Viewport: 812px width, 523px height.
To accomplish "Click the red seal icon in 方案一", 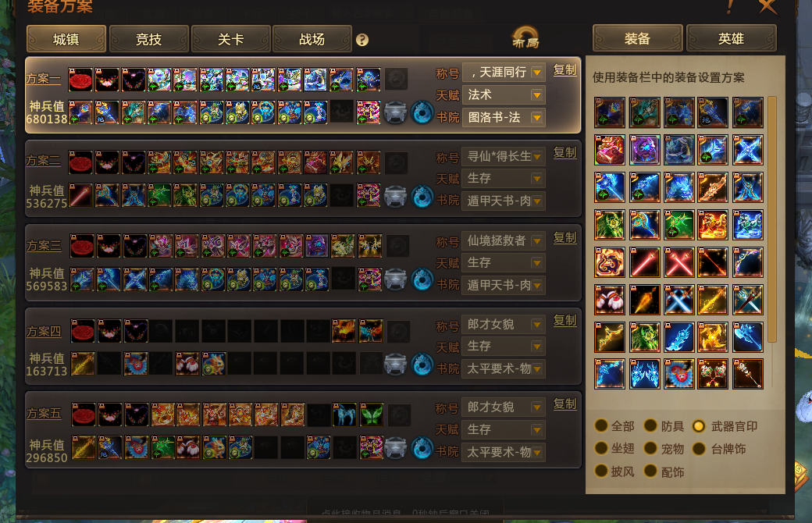I will tap(80, 80).
